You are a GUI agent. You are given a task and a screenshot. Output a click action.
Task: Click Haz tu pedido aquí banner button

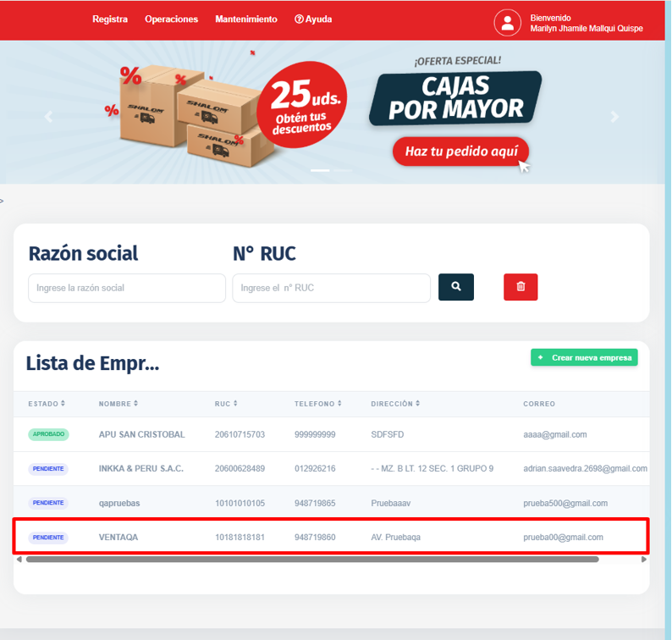coord(460,152)
